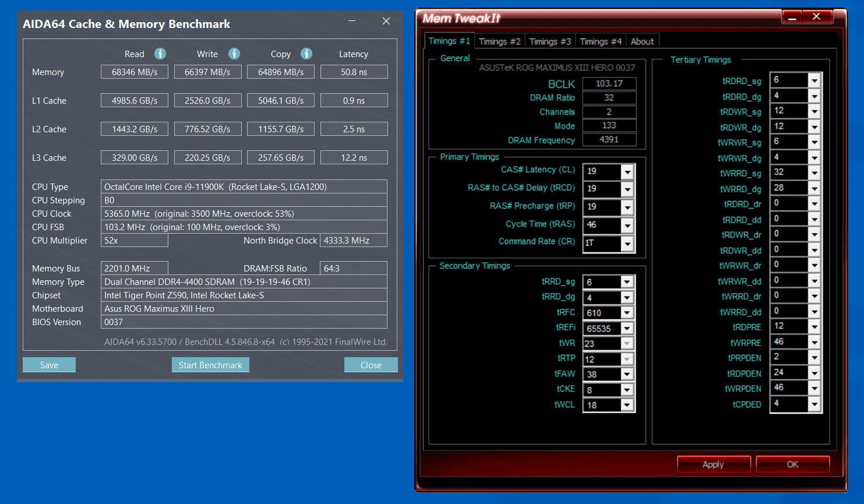Open the tCKE dropdown
This screenshot has height=504, width=864.
pyautogui.click(x=627, y=390)
